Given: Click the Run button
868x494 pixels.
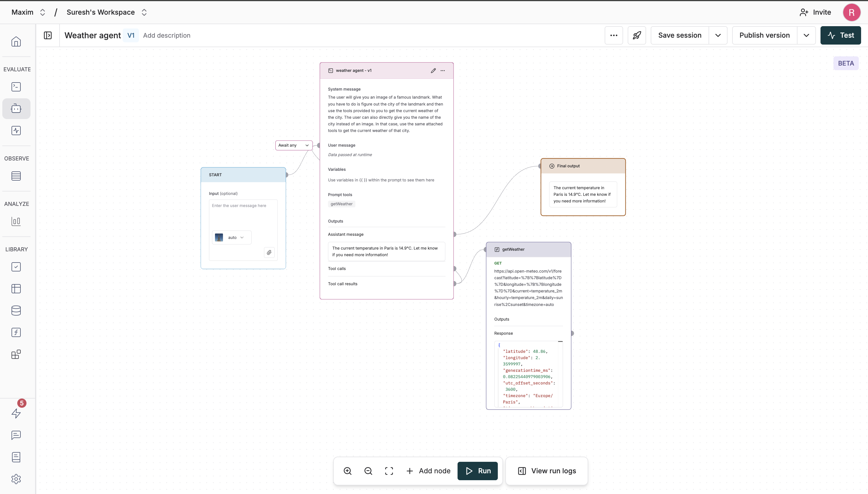Looking at the screenshot, I should [477, 471].
